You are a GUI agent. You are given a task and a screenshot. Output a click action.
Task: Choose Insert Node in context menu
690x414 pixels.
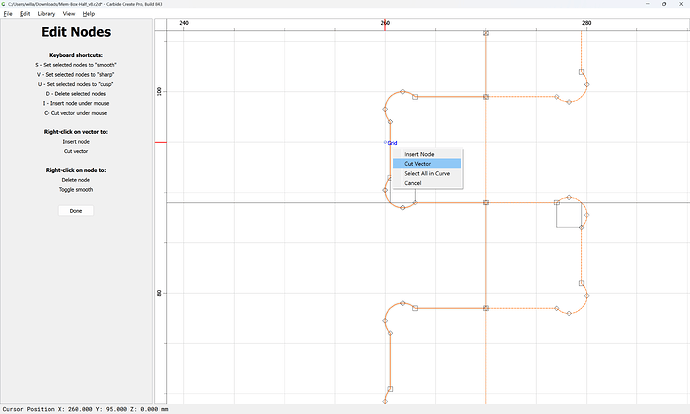[427, 154]
